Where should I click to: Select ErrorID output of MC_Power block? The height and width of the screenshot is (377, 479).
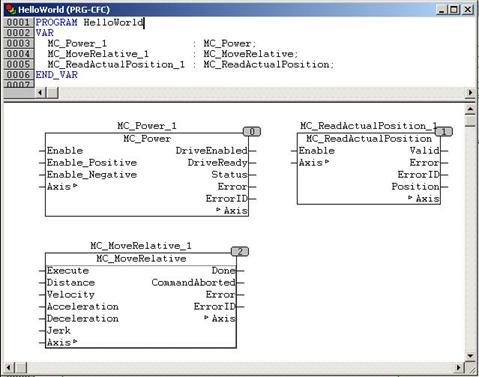tap(227, 199)
